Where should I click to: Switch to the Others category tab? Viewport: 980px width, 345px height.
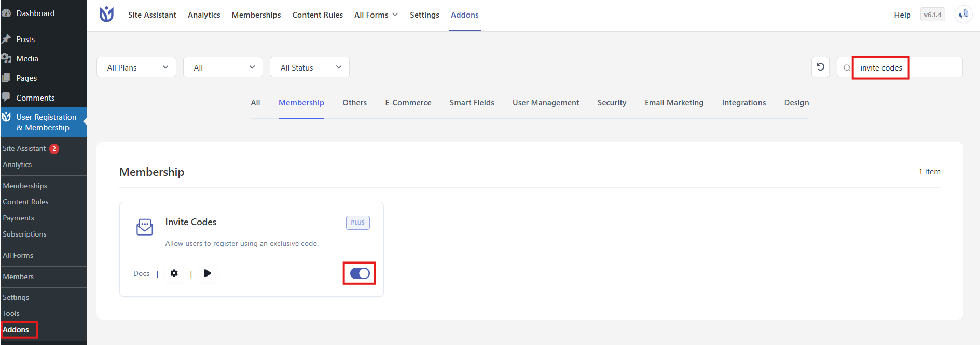(x=355, y=103)
